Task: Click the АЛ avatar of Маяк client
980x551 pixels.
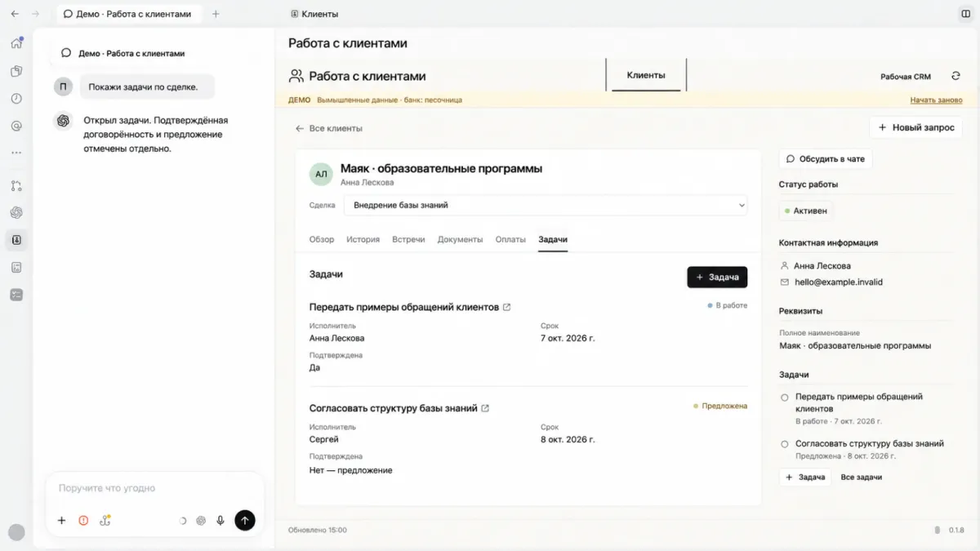Action: point(321,174)
